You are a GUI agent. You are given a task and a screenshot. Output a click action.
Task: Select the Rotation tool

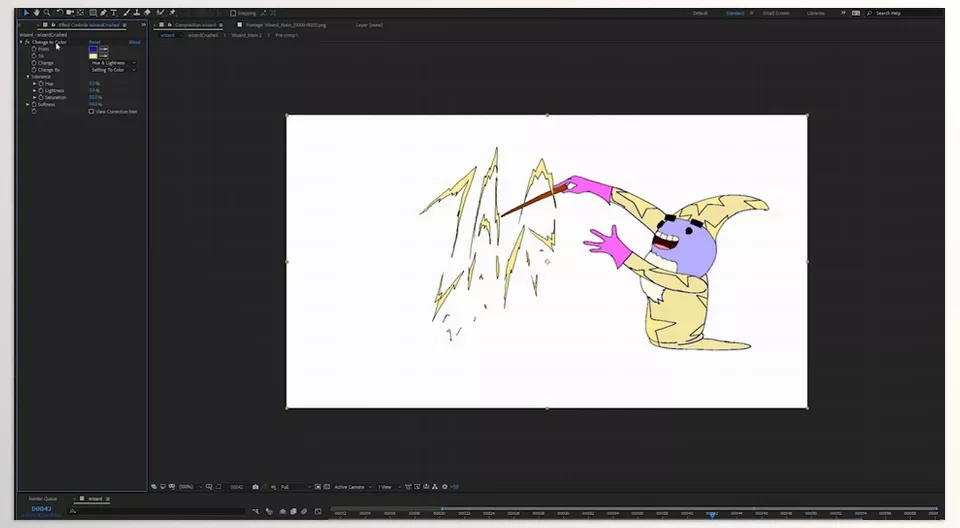[x=59, y=13]
